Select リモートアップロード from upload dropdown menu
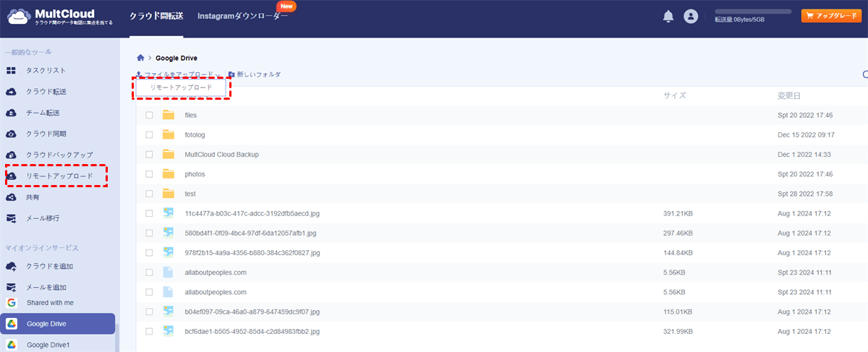Screen dimensions: 868x352 click(181, 87)
